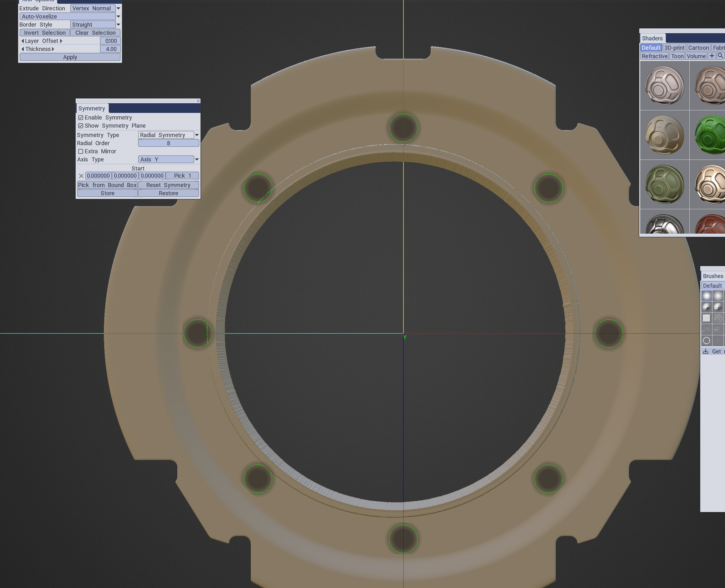Select the first soft round brush alpha
The width and height of the screenshot is (725, 588).
[706, 296]
